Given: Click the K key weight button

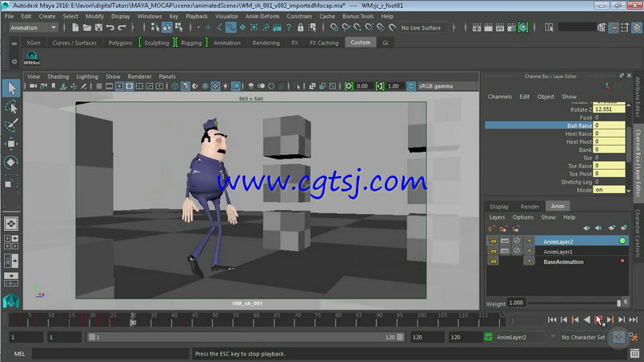Looking at the screenshot, I should tap(625, 302).
